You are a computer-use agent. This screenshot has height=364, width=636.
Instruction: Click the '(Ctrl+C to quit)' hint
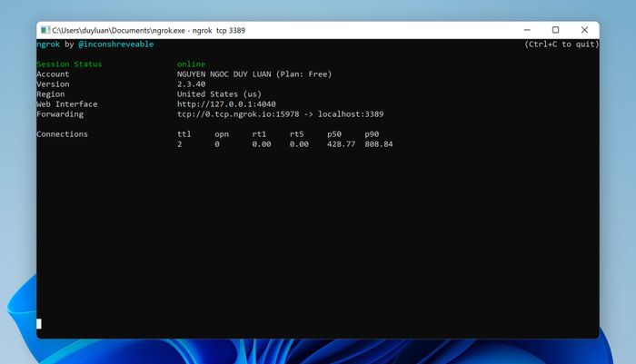[561, 44]
